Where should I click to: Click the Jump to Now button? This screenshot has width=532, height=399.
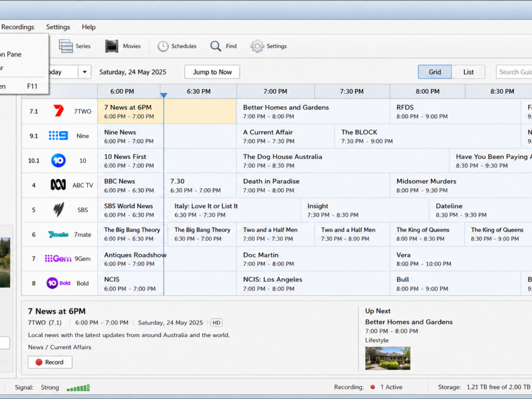click(x=212, y=72)
